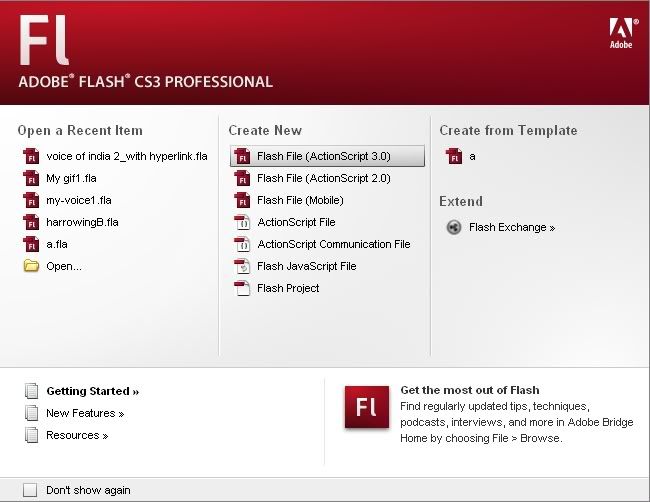Viewport: 650px width, 502px height.
Task: Open recent file harrowingB.fla
Action: (82, 222)
